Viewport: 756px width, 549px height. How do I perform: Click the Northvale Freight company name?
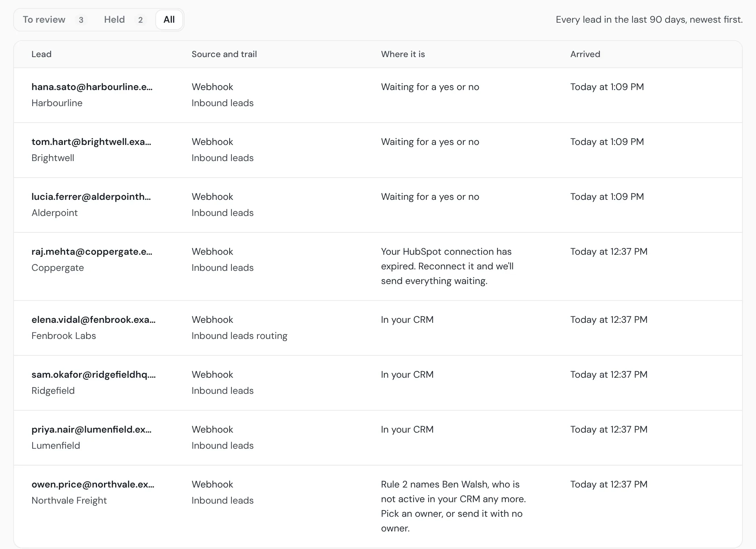point(69,500)
